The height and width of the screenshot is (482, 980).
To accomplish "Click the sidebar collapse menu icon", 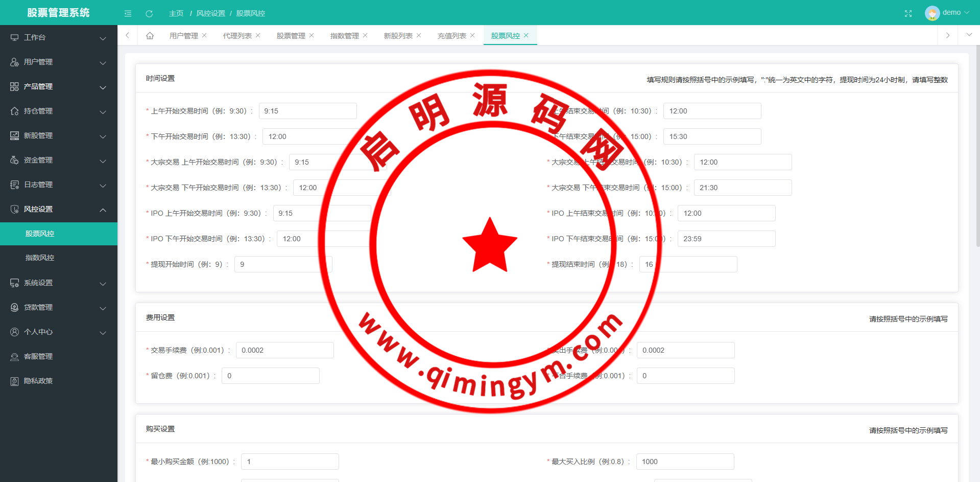I will tap(128, 13).
